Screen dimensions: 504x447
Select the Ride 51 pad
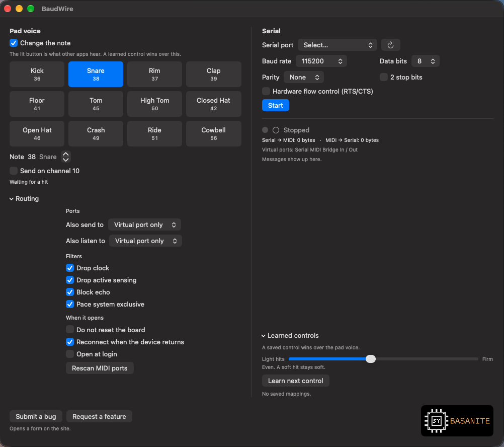154,134
